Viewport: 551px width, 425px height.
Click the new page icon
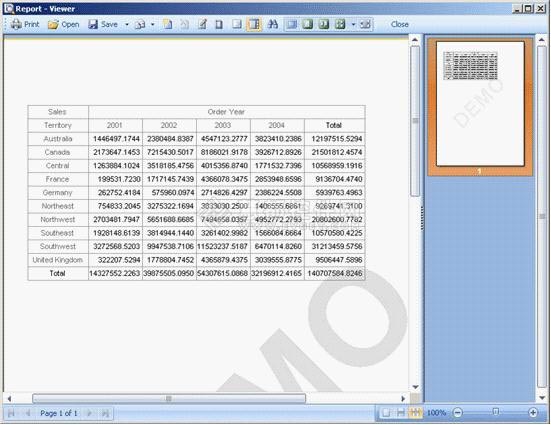coord(168,24)
